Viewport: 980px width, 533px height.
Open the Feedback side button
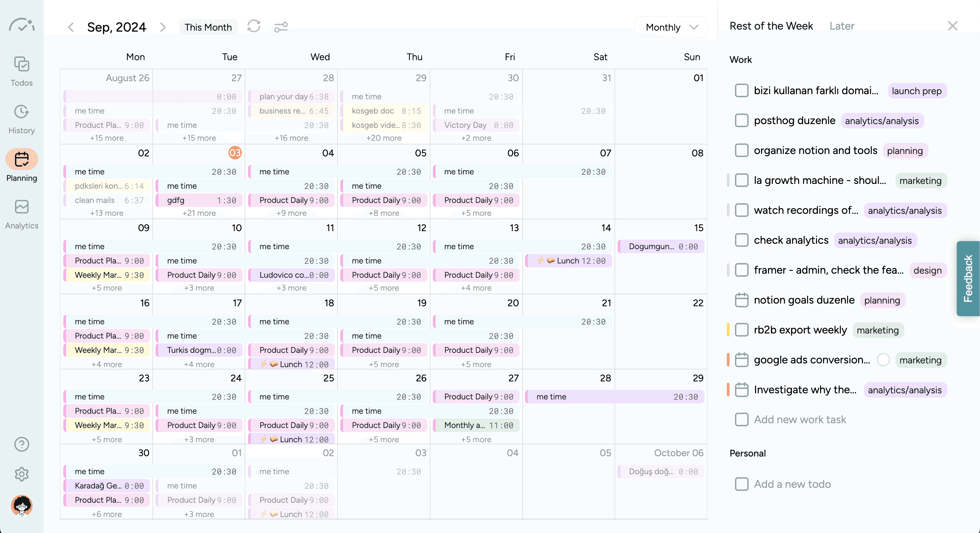(x=968, y=278)
